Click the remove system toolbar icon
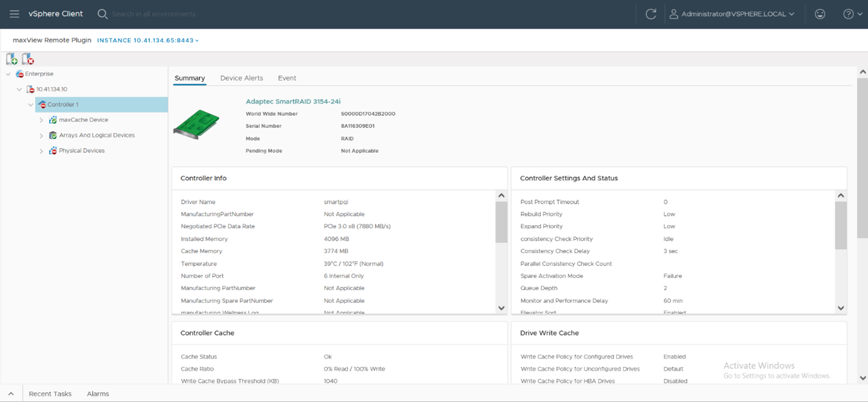Viewport: 868px width, 402px height. (28, 59)
